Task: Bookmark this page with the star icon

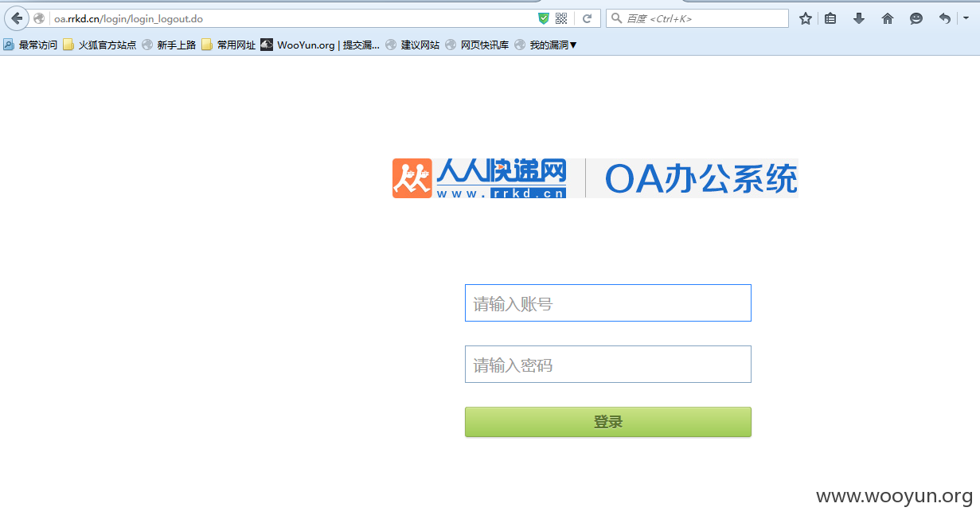Action: (x=806, y=18)
